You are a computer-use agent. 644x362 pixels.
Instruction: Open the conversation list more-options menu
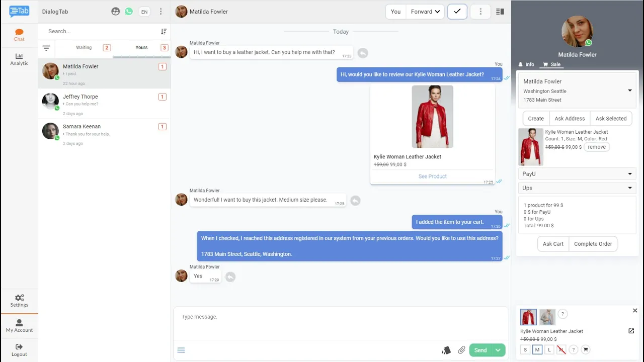pos(160,12)
